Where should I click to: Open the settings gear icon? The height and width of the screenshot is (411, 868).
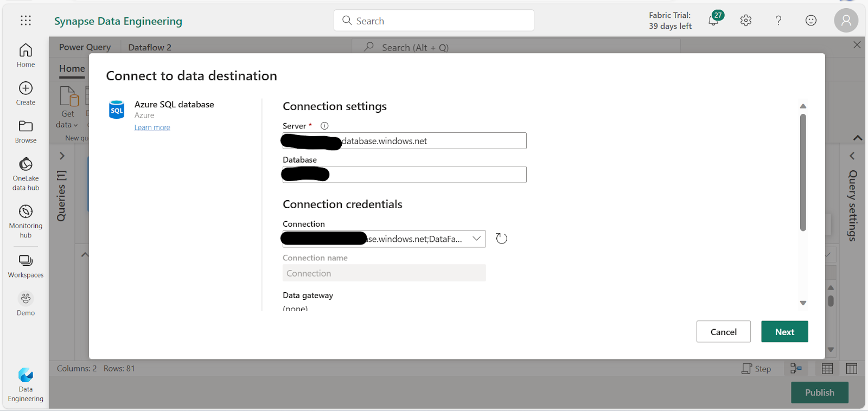746,21
